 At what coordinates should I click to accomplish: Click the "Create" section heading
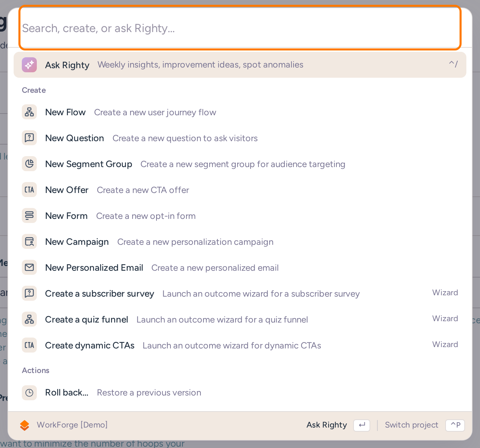34,90
